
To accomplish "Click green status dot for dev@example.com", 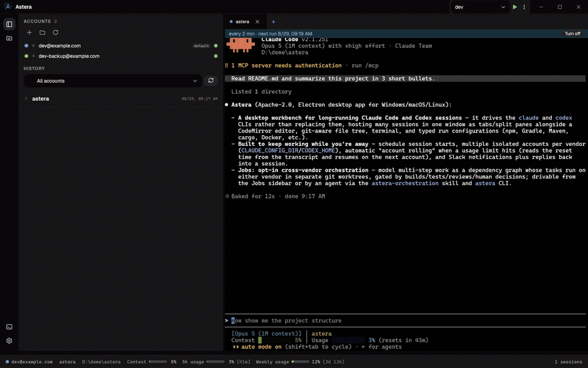I will [216, 46].
